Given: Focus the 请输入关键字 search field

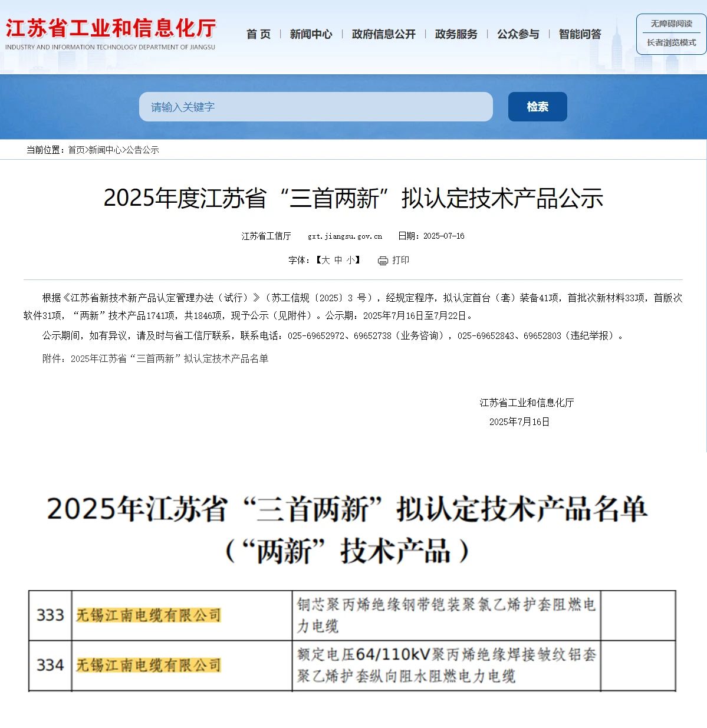Looking at the screenshot, I should [315, 107].
